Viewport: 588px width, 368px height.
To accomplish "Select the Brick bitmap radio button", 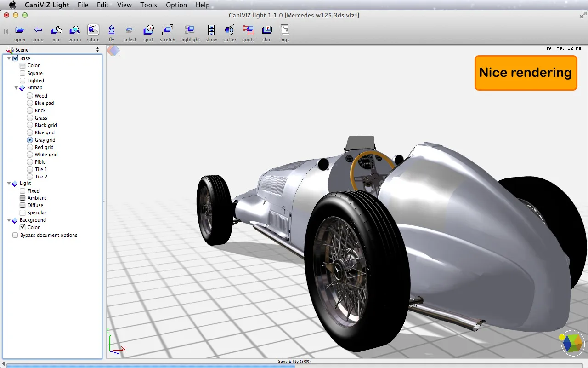I will pos(30,110).
